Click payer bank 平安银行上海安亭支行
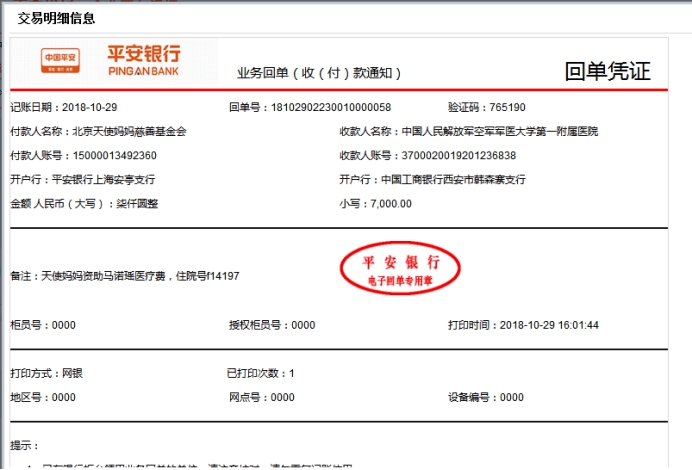 click(x=103, y=180)
